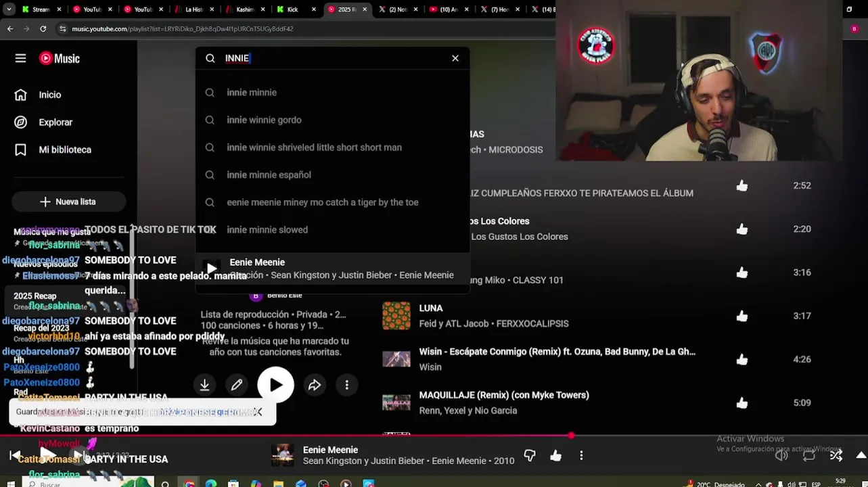Open the Wisin artist link
Image resolution: width=868 pixels, height=487 pixels.
tap(430, 367)
